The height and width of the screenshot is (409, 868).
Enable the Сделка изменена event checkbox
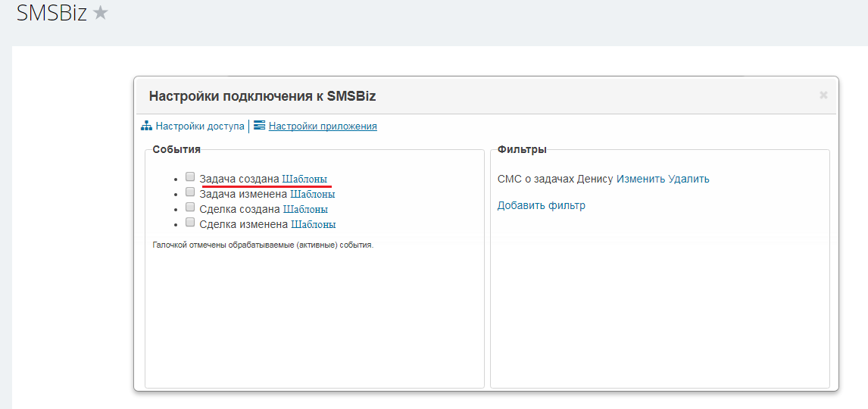(190, 222)
